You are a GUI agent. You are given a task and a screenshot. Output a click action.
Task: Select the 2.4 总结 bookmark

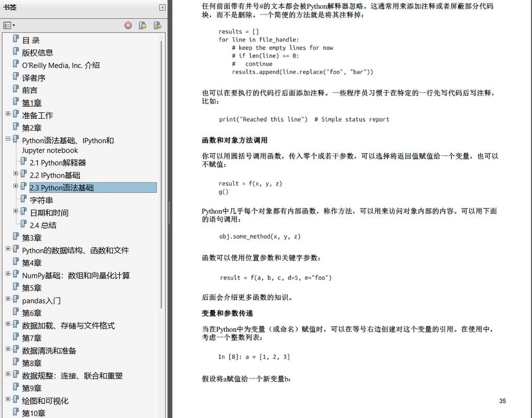pos(43,225)
